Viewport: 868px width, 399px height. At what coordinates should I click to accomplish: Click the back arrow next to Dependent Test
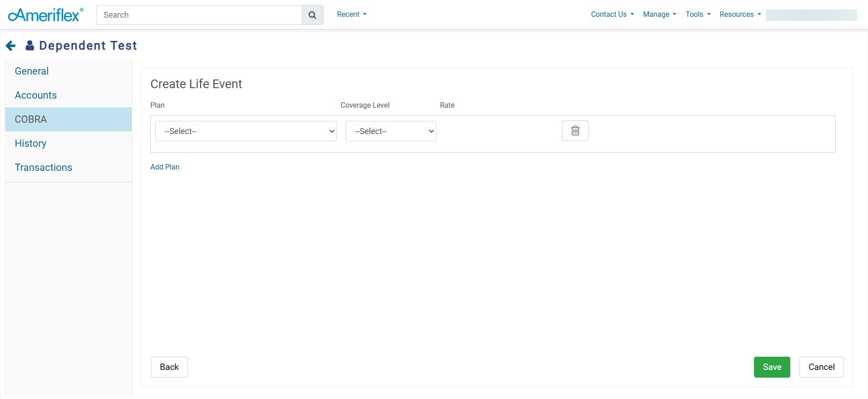click(x=11, y=45)
